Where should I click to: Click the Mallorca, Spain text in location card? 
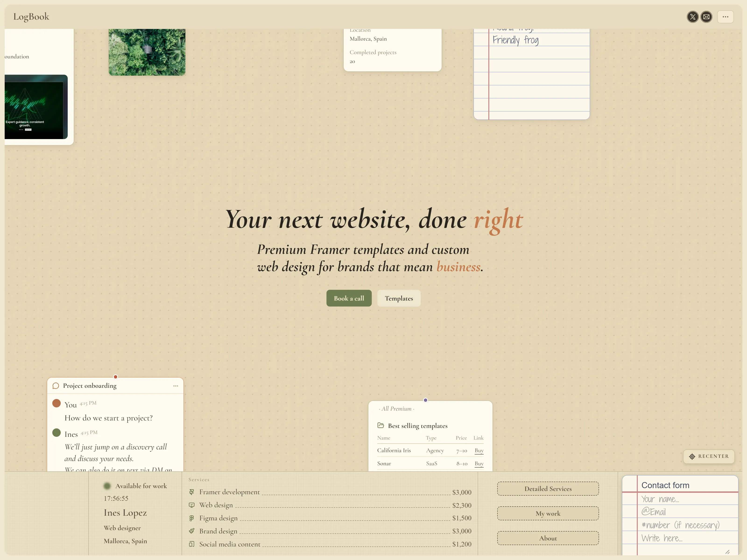pyautogui.click(x=368, y=39)
